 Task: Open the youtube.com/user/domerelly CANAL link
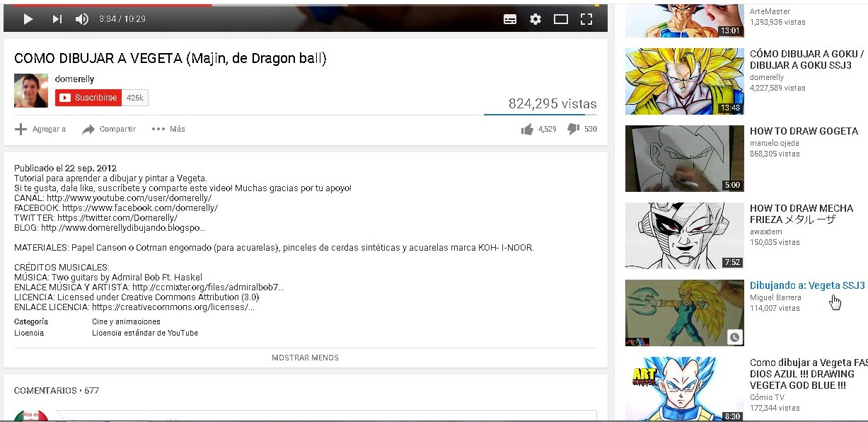[129, 198]
